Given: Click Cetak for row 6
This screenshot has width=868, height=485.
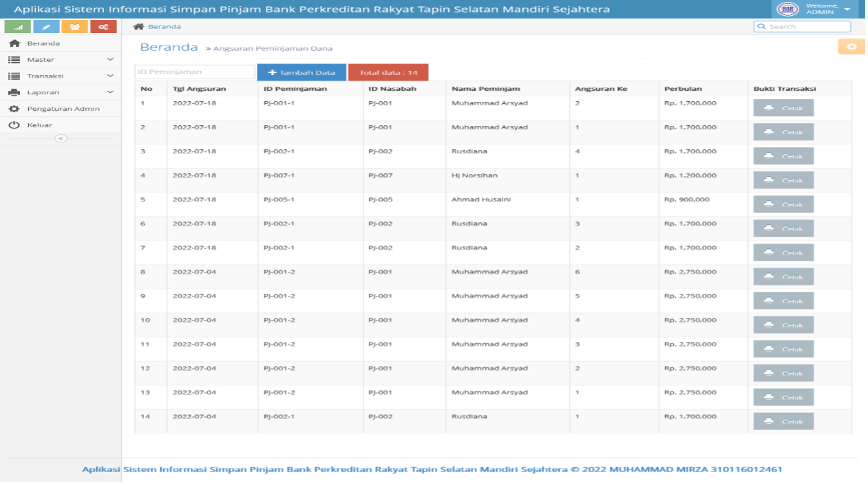Looking at the screenshot, I should [783, 228].
